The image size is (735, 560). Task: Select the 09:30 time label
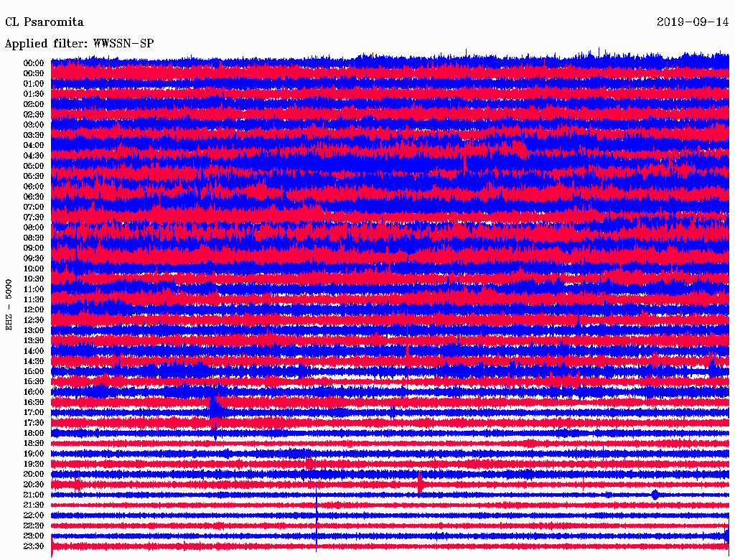click(34, 258)
